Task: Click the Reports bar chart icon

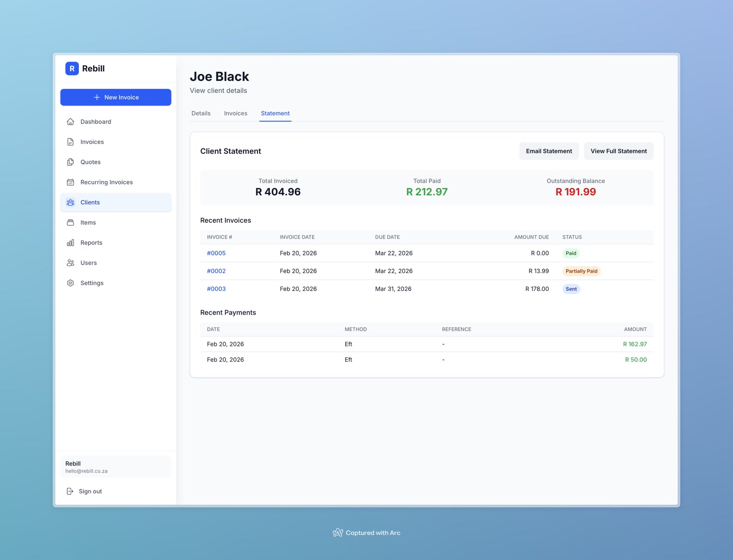Action: click(x=70, y=243)
